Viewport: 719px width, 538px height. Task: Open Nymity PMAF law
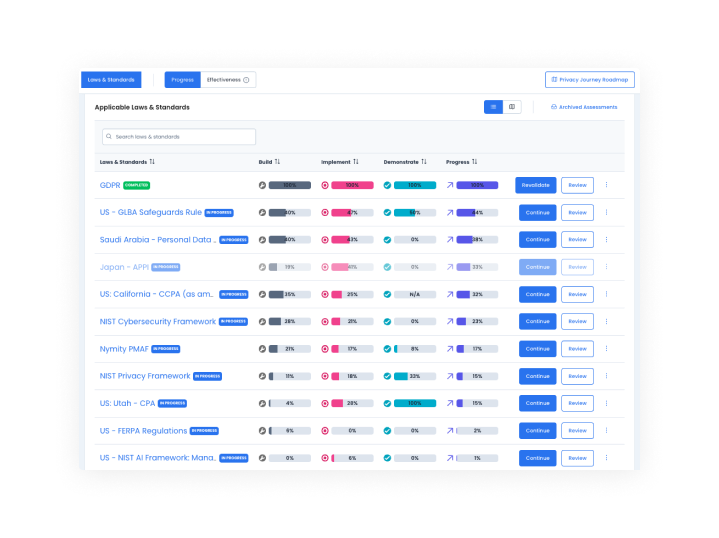(x=124, y=349)
